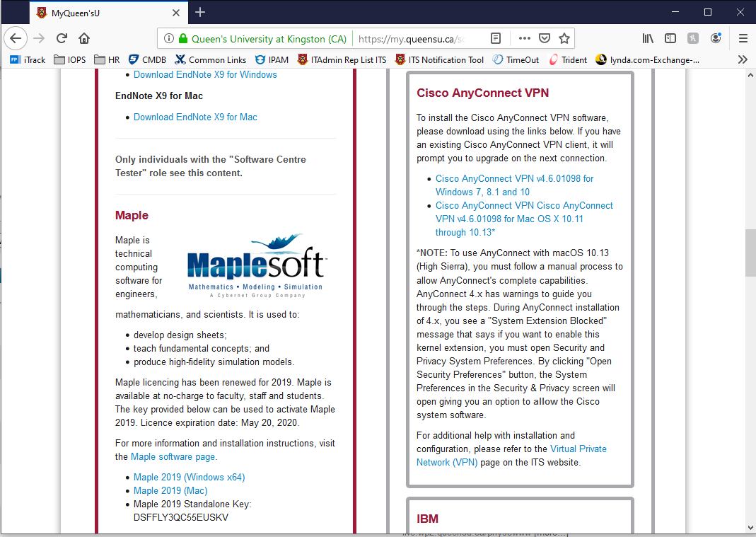This screenshot has height=537, width=756.
Task: Open the Maple software page link
Action: point(173,457)
